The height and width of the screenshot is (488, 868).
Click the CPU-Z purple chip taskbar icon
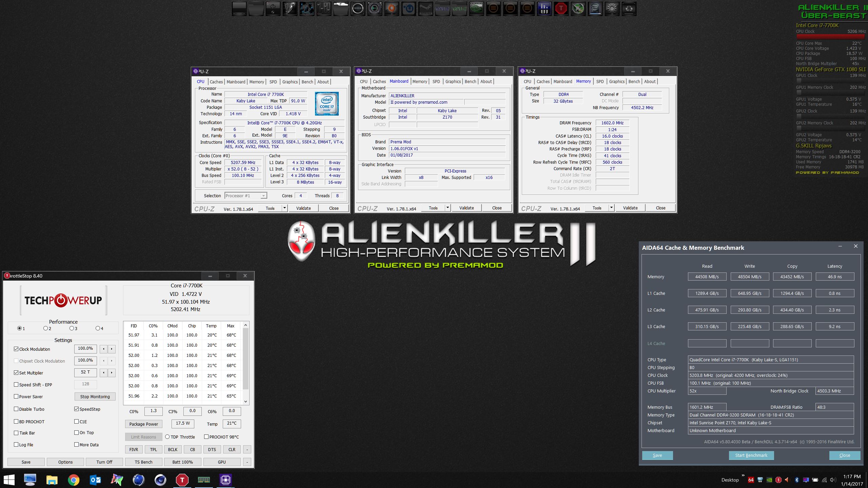point(225,480)
